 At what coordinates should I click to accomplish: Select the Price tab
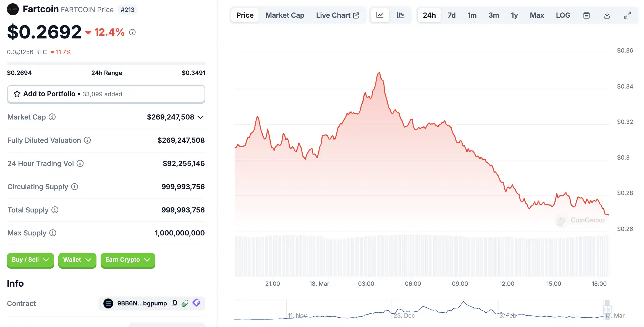click(x=245, y=15)
